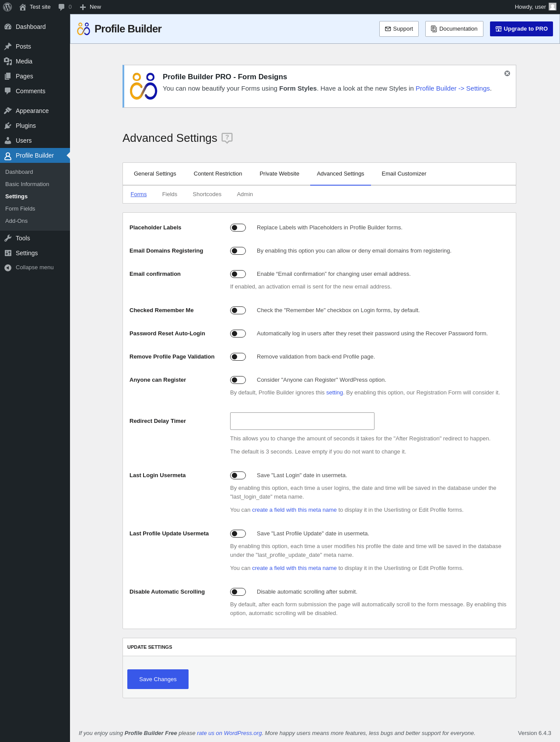Open the Admin sub-tab
560x742 pixels.
[x=245, y=194]
